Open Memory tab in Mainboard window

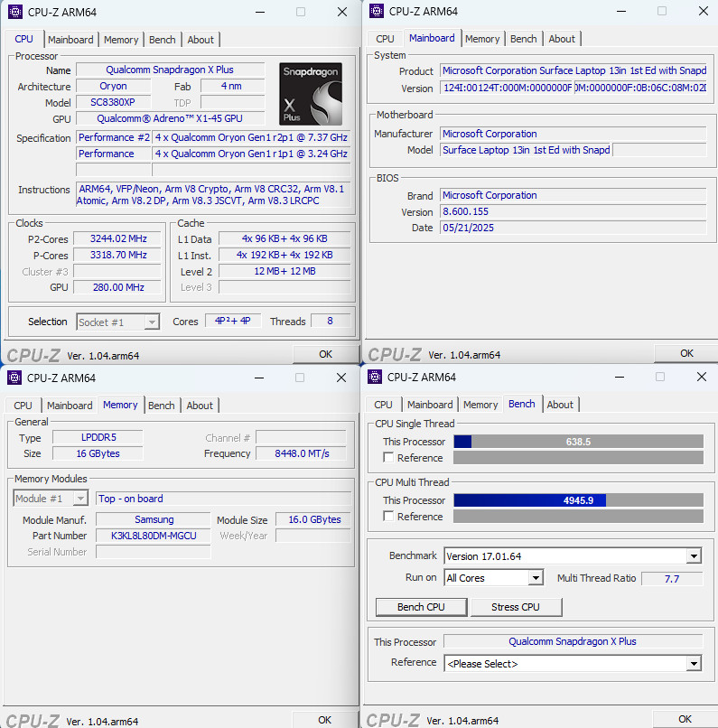(x=482, y=39)
